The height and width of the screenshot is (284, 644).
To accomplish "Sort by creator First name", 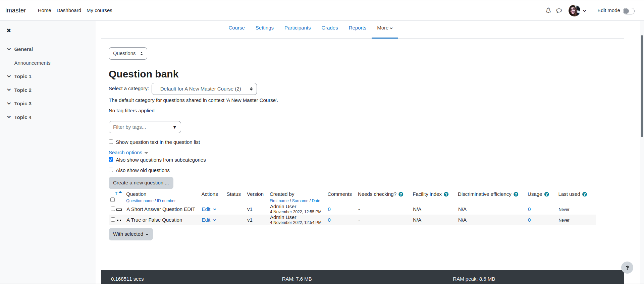I will coord(279,201).
